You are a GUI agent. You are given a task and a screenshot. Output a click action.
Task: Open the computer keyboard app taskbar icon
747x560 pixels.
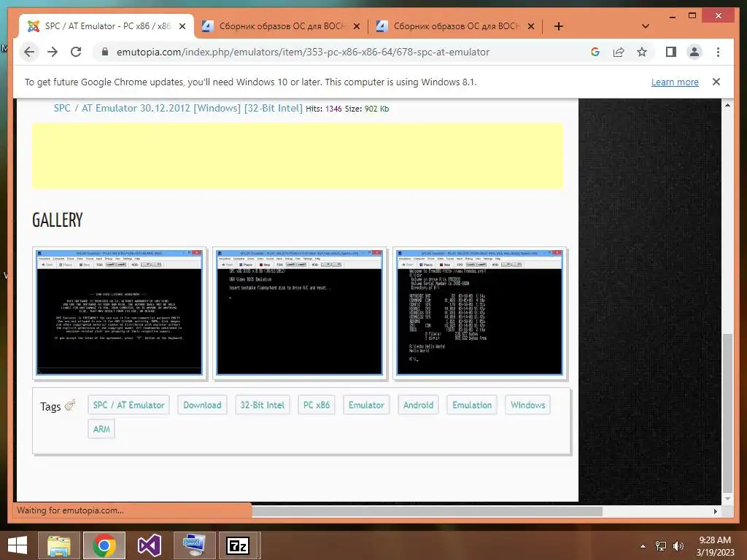(x=194, y=545)
